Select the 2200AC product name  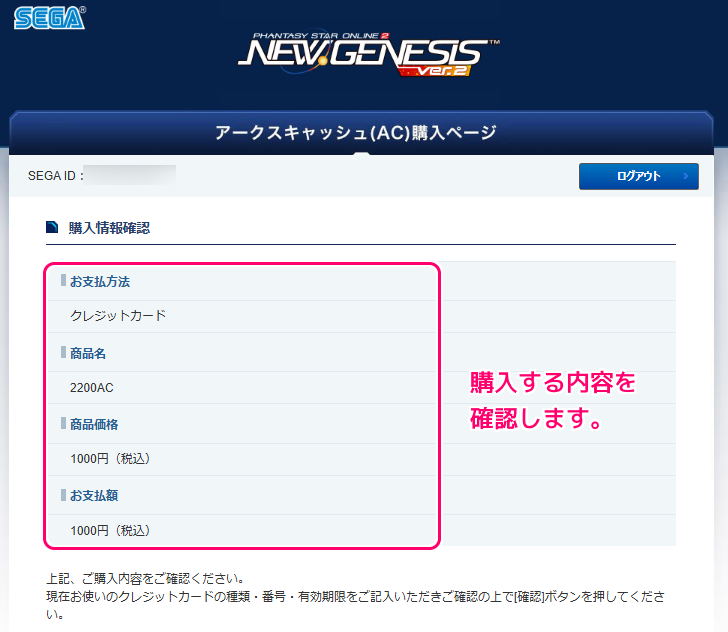click(91, 387)
